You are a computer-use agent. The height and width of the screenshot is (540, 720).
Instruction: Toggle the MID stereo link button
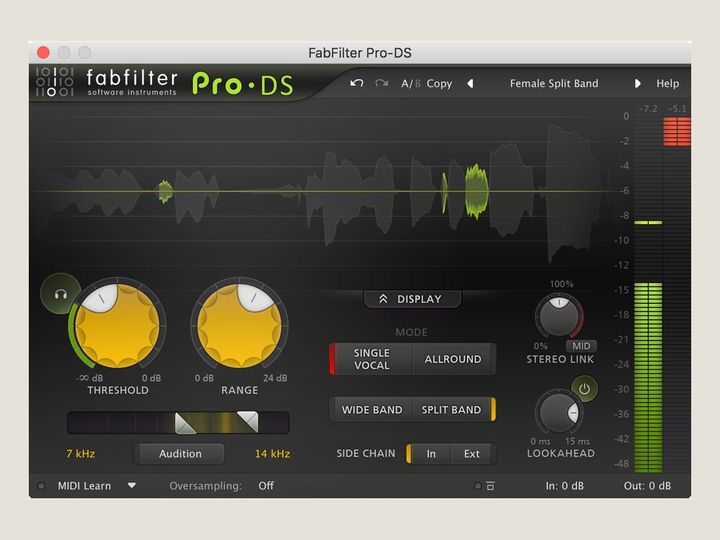[581, 346]
